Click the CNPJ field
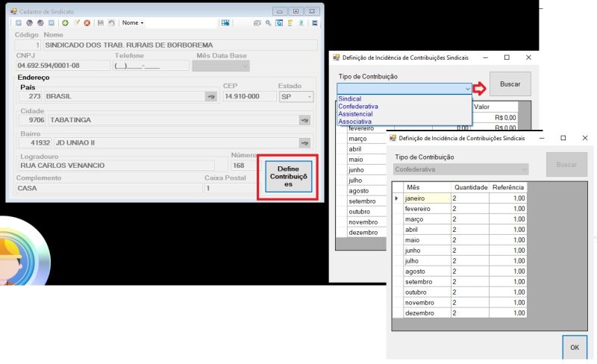The height and width of the screenshot is (364, 597). pos(63,66)
